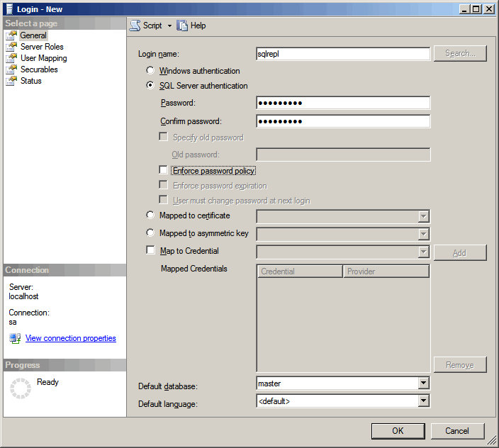Open the Server Roles page icon
This screenshot has width=499, height=448.
tap(11, 47)
